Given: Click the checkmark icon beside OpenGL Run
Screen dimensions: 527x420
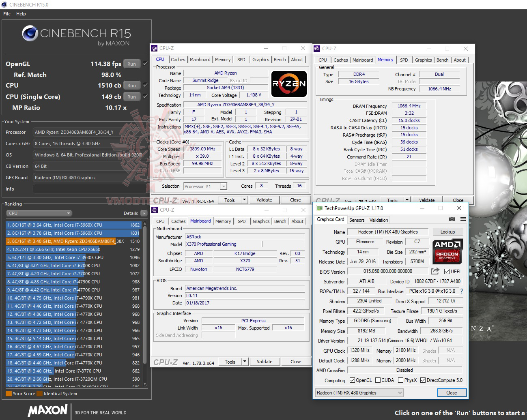Looking at the screenshot, I should point(144,64).
